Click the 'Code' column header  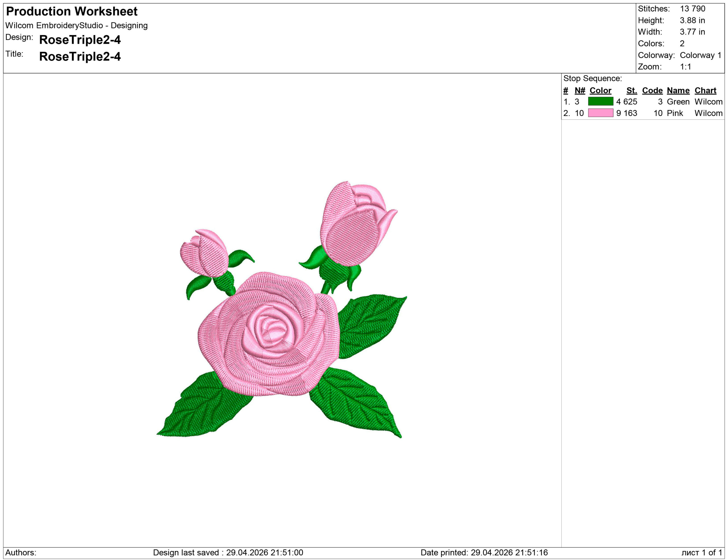click(x=652, y=90)
